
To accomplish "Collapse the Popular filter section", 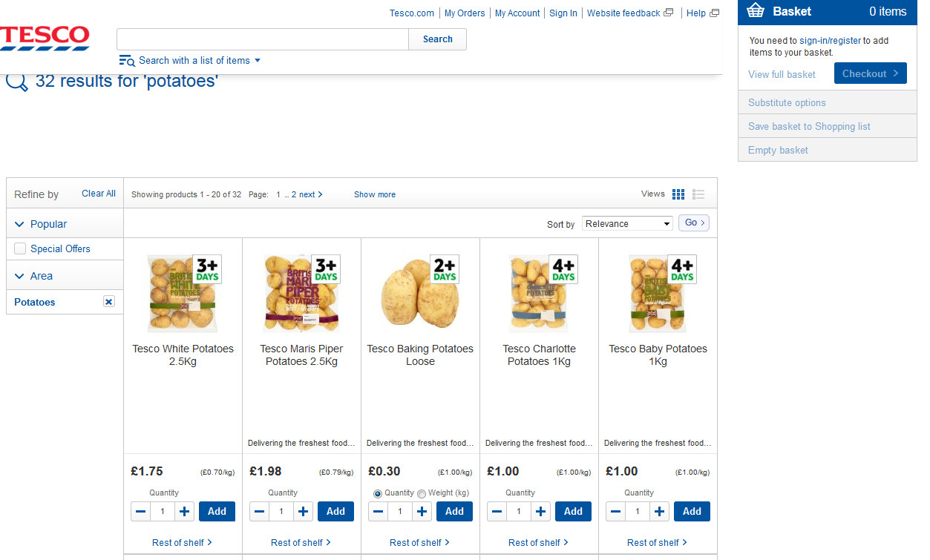I will tap(19, 224).
